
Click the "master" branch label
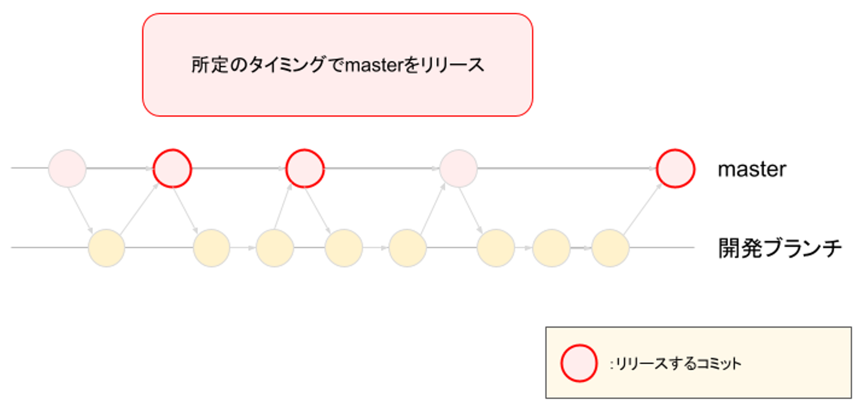pos(752,170)
